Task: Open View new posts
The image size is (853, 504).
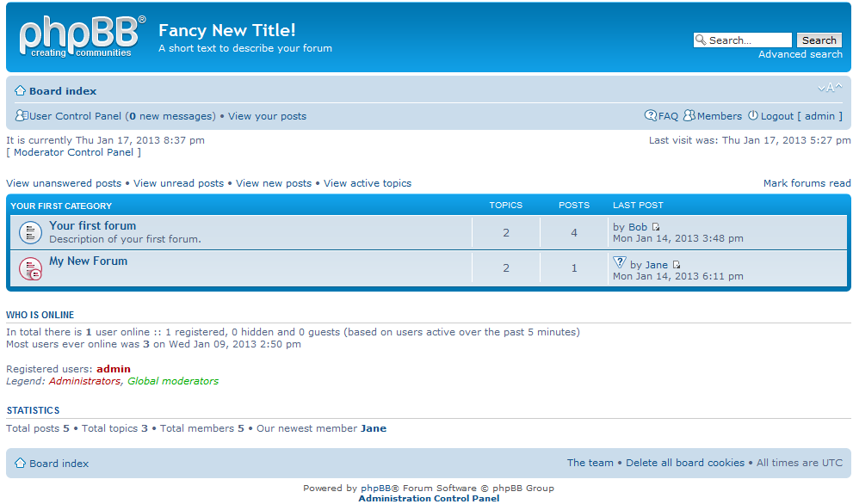Action: (x=274, y=183)
